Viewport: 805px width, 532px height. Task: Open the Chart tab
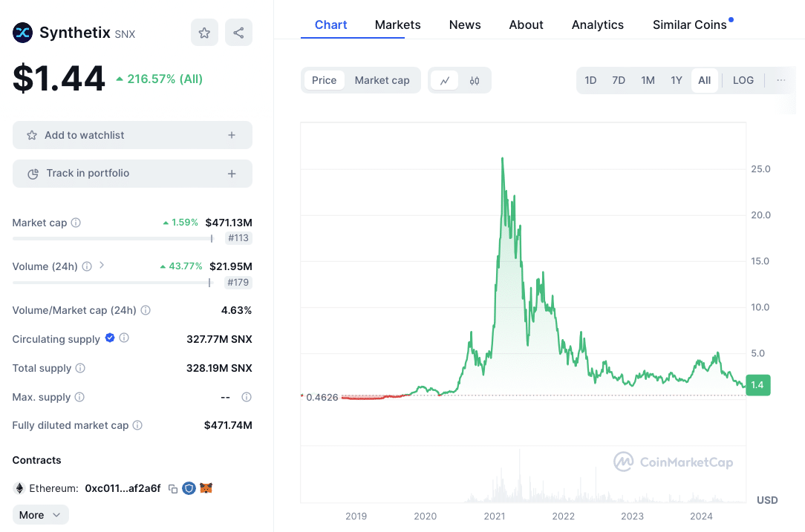[x=330, y=24]
